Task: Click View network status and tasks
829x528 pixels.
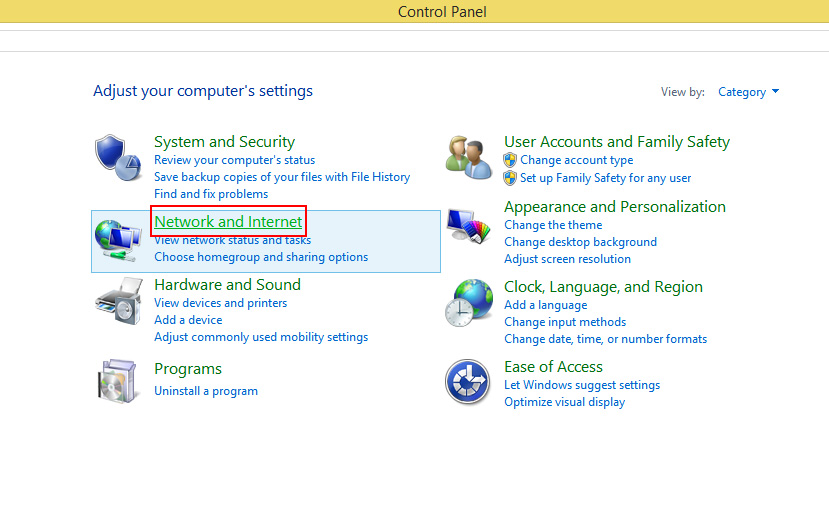Action: (233, 240)
